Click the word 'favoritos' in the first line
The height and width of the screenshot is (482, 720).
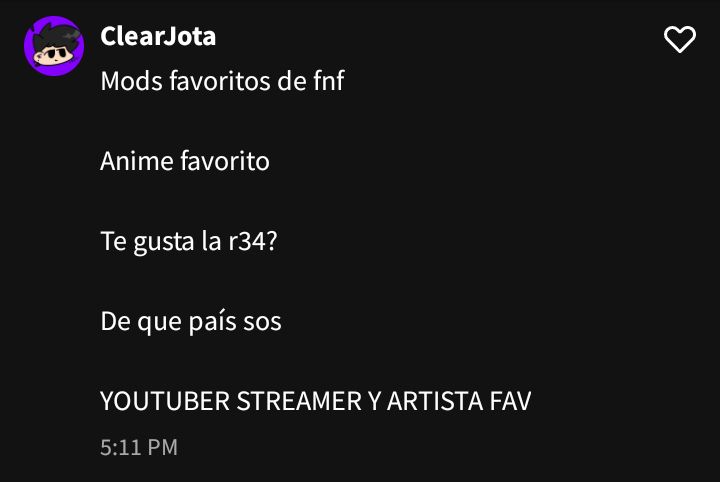[219, 81]
